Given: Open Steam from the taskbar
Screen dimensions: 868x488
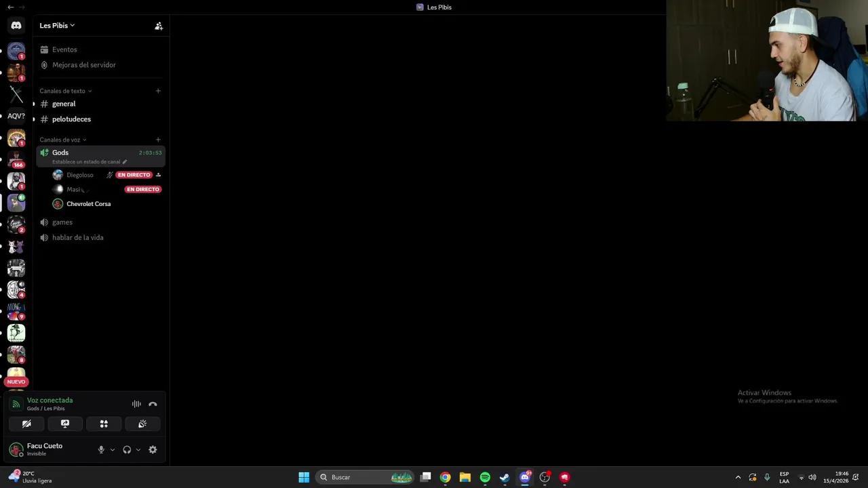Looking at the screenshot, I should click(x=505, y=477).
